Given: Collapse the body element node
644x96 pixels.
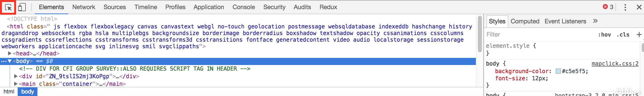Looking at the screenshot, I should [x=10, y=61].
